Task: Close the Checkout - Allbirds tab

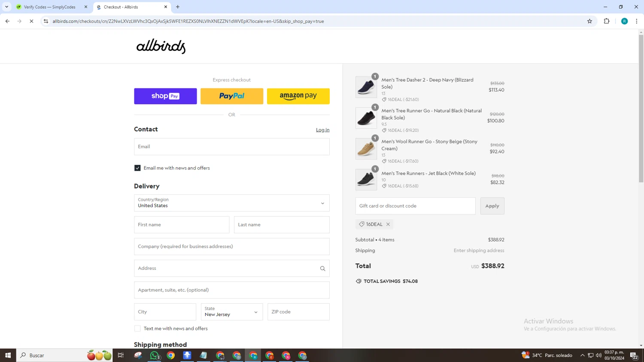Action: click(166, 7)
